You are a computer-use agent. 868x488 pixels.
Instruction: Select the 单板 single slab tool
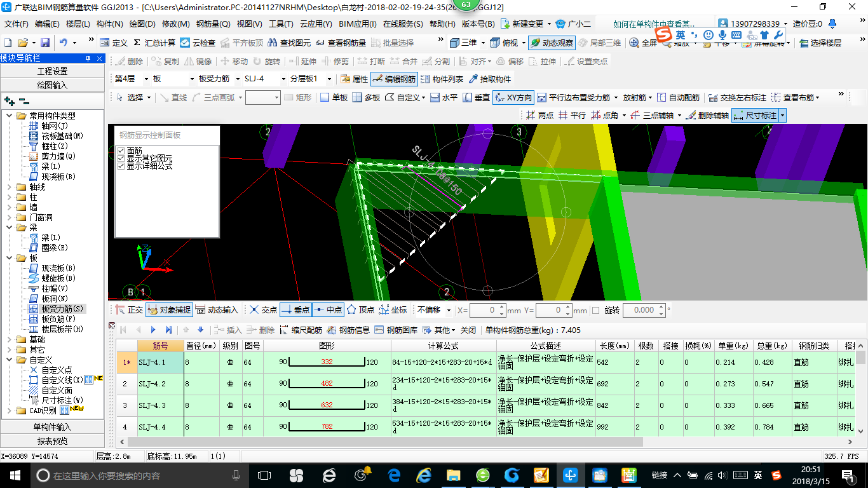tap(334, 97)
